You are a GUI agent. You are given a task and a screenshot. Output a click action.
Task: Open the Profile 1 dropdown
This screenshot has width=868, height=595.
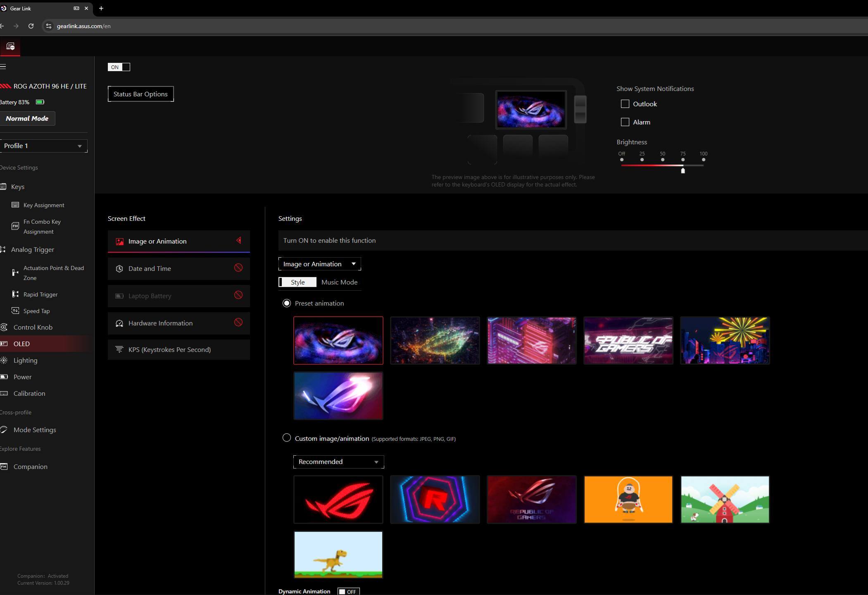click(x=43, y=146)
